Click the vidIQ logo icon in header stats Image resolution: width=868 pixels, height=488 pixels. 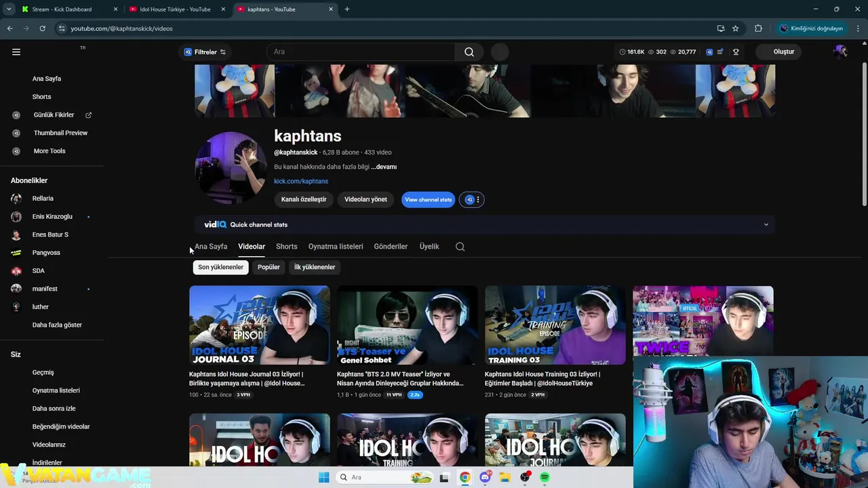coord(709,52)
